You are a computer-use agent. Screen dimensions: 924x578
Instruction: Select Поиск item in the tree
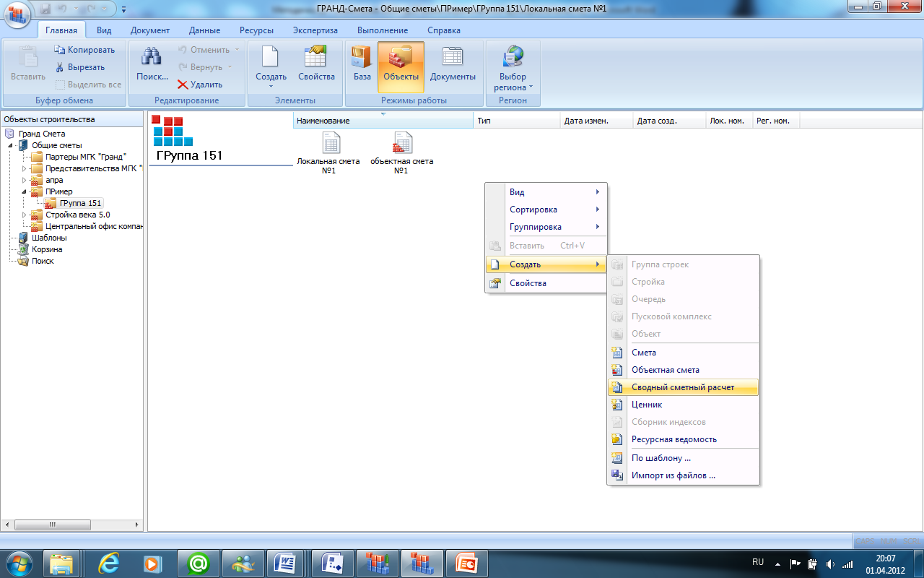[43, 261]
